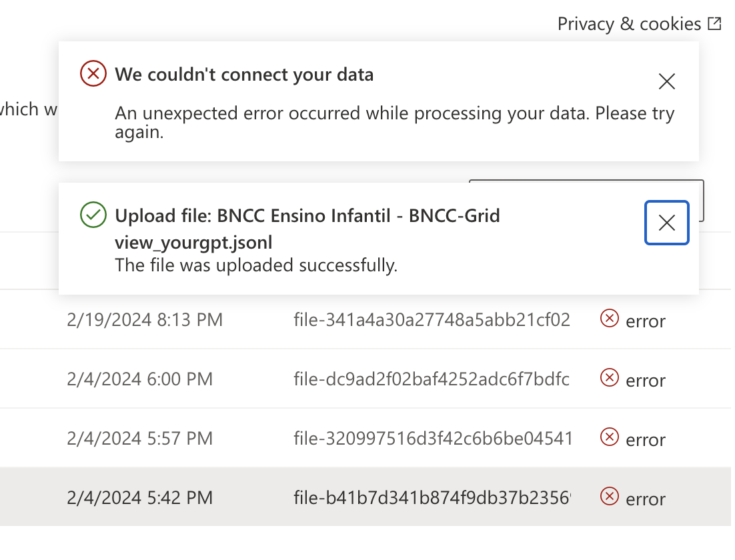Image resolution: width=735 pixels, height=560 pixels.
Task: Dismiss the "We couldn't connect your data" notification
Action: pyautogui.click(x=666, y=81)
